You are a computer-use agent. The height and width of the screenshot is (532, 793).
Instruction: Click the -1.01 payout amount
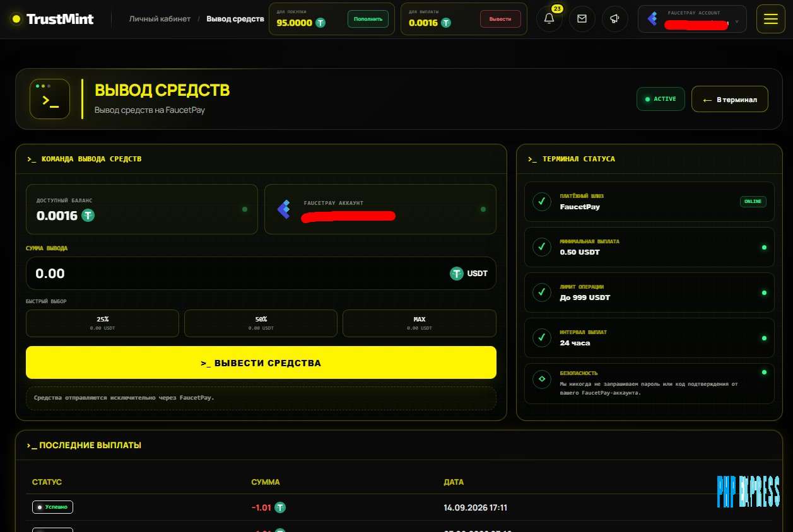click(x=261, y=507)
